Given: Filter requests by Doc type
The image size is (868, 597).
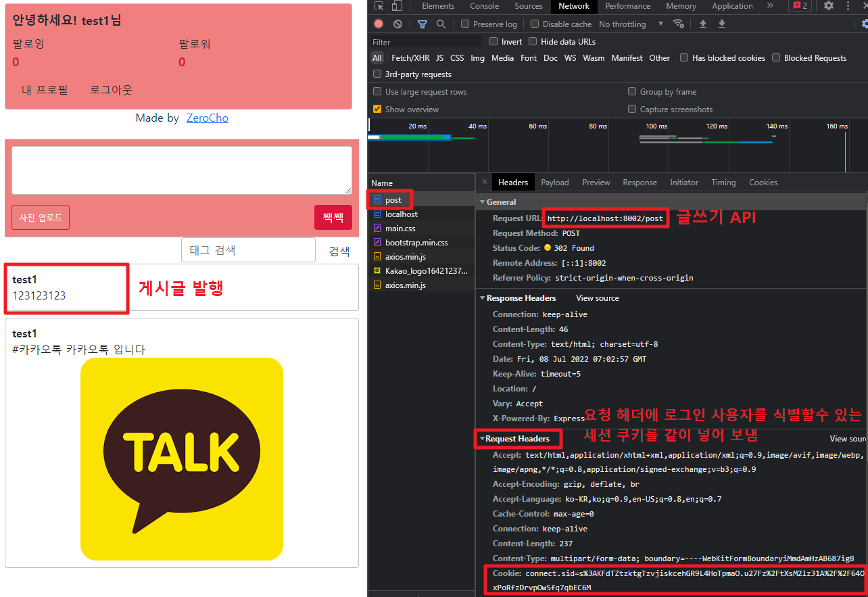Looking at the screenshot, I should click(x=551, y=57).
